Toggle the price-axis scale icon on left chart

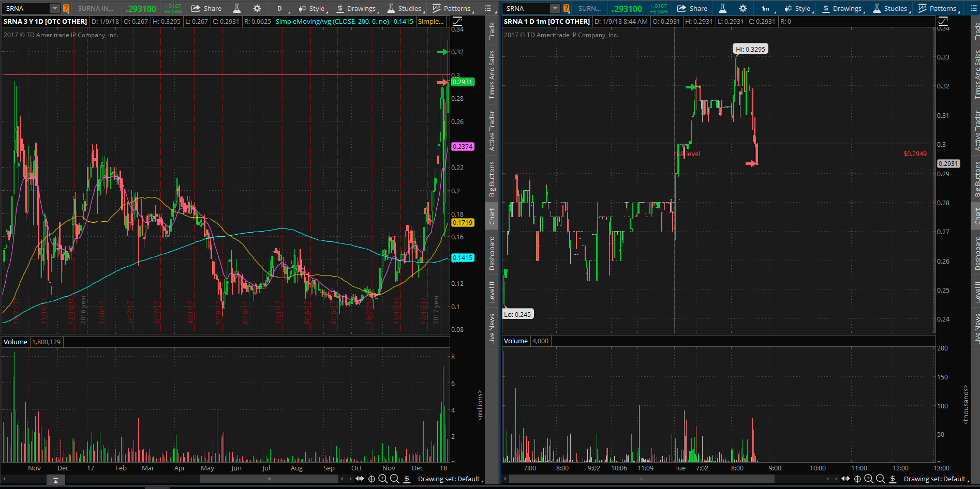pyautogui.click(x=457, y=21)
